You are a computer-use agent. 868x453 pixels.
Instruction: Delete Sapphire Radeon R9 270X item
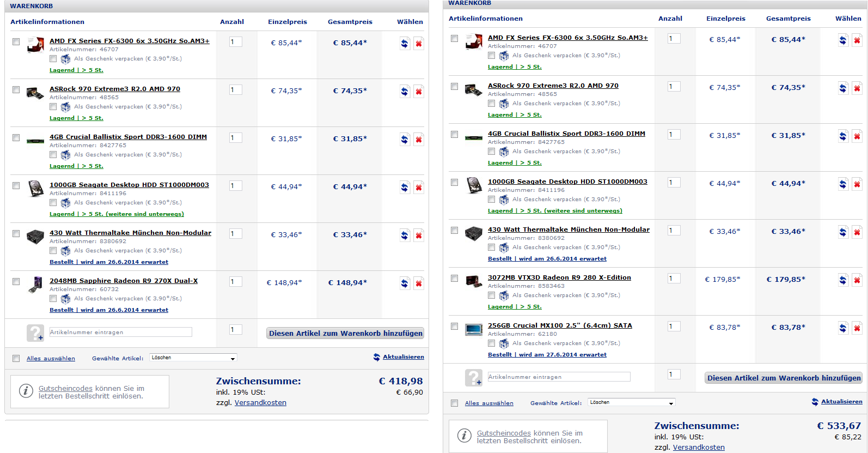(418, 283)
